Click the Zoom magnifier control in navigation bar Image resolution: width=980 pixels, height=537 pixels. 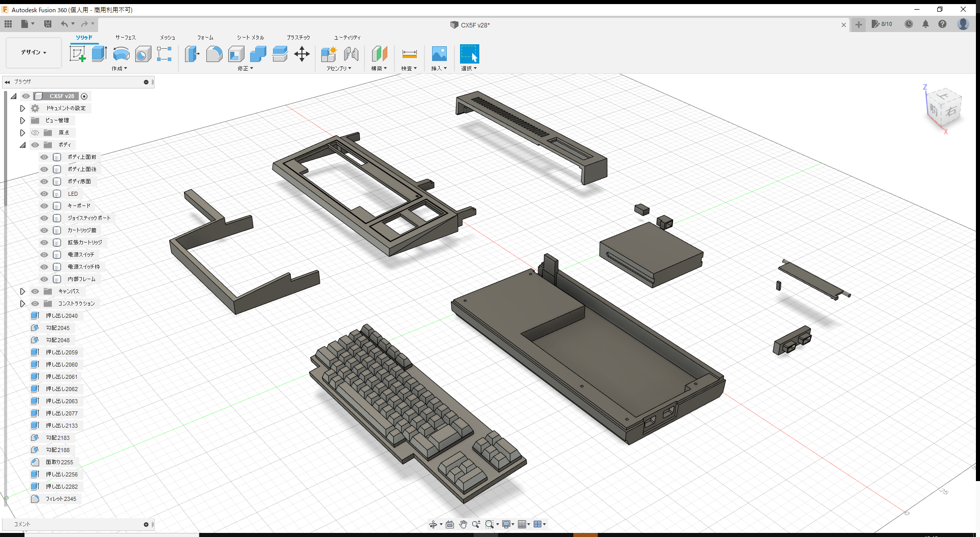[x=476, y=524]
